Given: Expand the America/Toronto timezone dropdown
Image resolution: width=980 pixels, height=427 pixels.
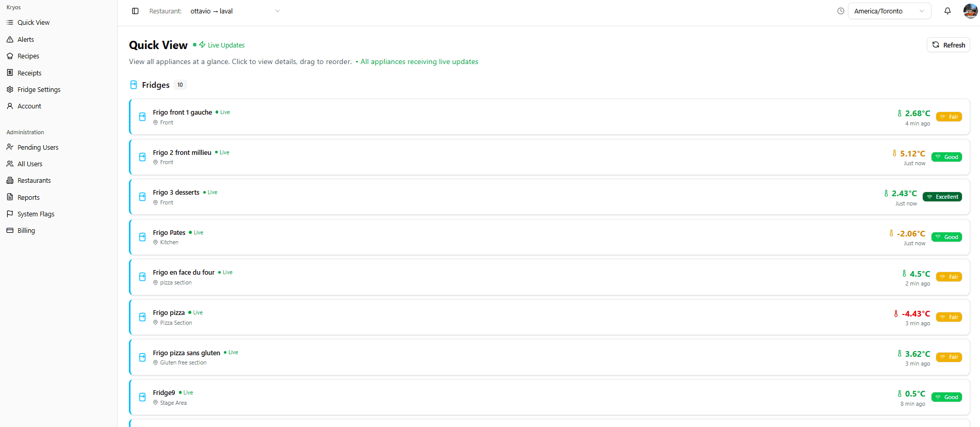Looking at the screenshot, I should (x=889, y=11).
